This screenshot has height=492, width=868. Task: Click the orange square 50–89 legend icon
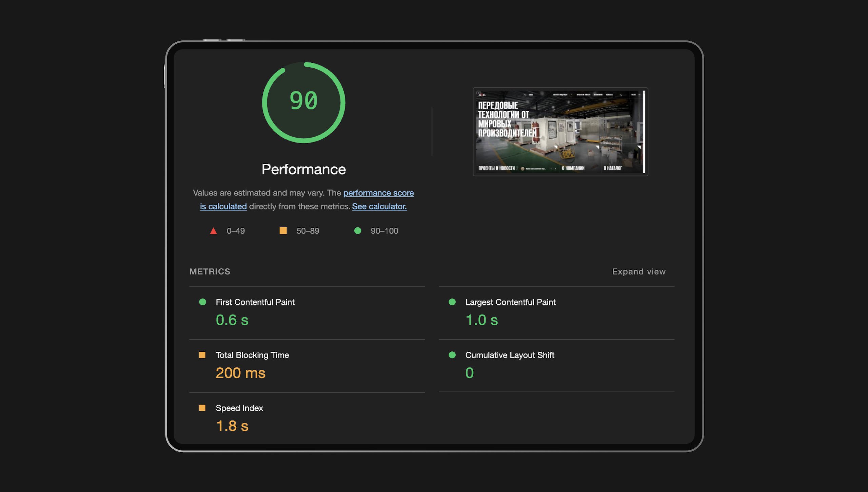click(283, 231)
